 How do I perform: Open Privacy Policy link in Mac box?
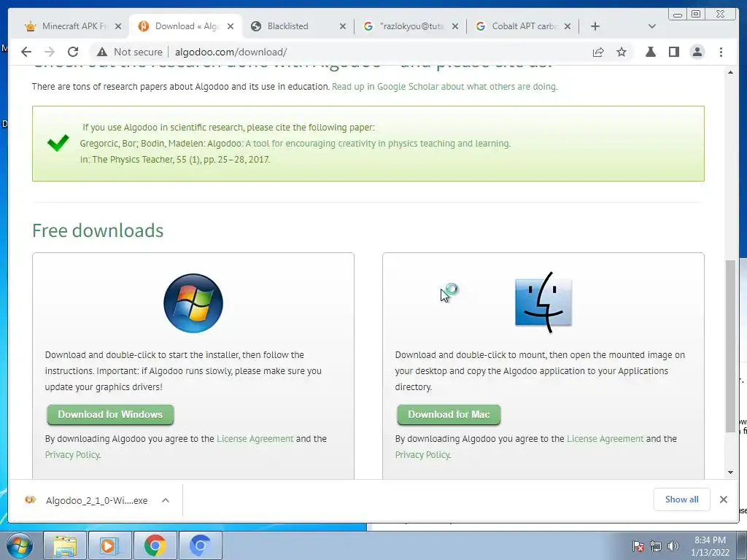pyautogui.click(x=422, y=455)
